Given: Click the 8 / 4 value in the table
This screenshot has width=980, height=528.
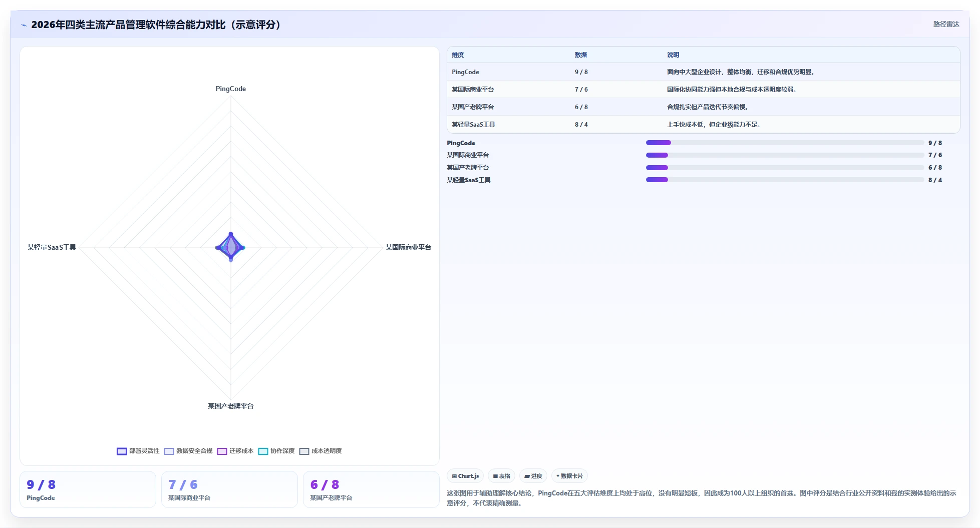Looking at the screenshot, I should 581,125.
